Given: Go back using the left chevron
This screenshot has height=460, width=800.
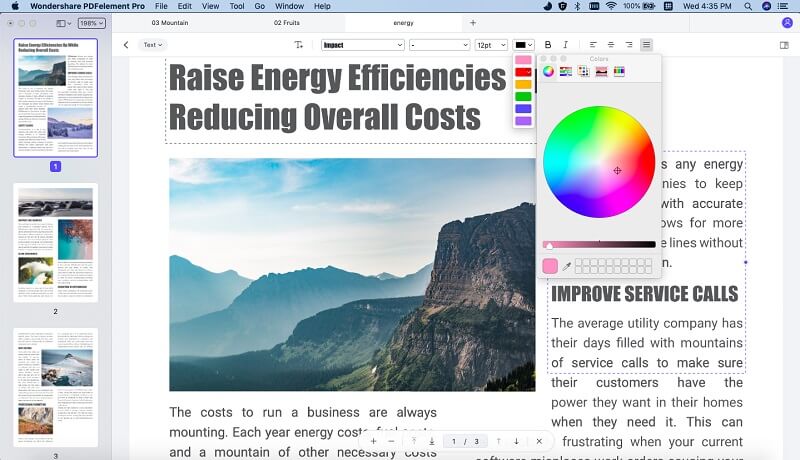Looking at the screenshot, I should click(x=126, y=45).
